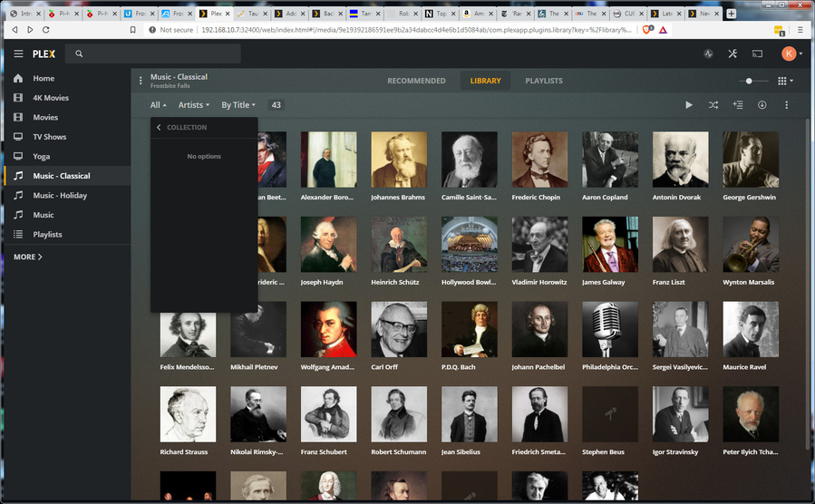Click the search field
The image size is (815, 504).
point(153,53)
